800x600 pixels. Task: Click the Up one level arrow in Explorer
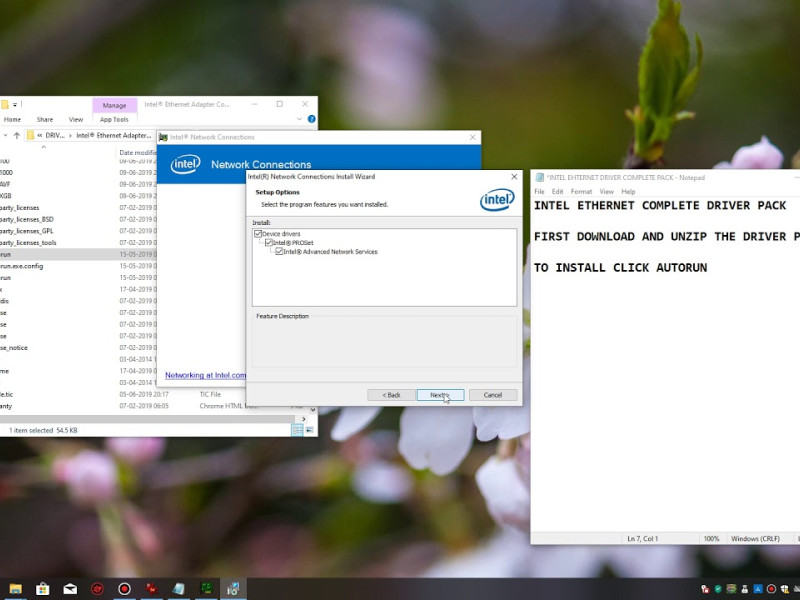coord(17,135)
